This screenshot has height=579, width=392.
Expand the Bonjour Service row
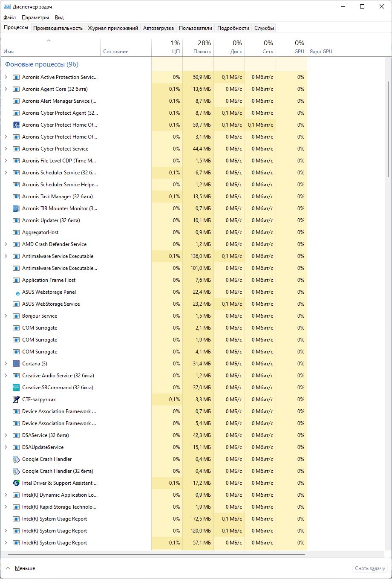coord(6,316)
